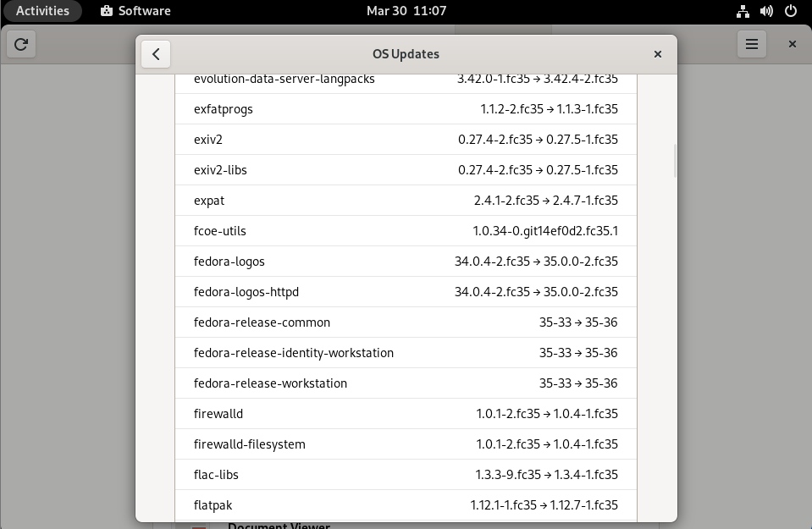
Task: Select evolution-data-server-langpacks row
Action: pyautogui.click(x=406, y=83)
